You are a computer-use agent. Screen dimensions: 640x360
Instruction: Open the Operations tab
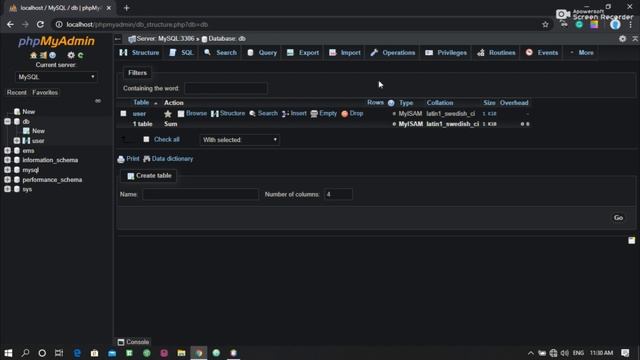click(393, 53)
